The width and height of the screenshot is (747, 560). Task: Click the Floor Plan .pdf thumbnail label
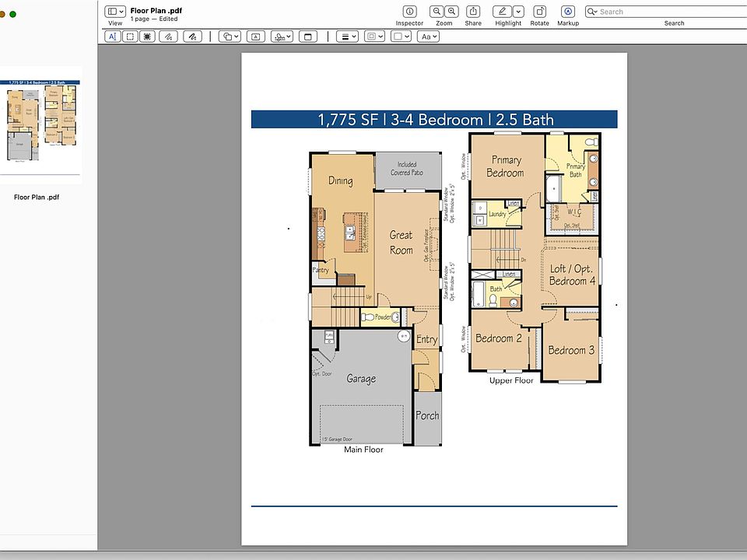(37, 197)
